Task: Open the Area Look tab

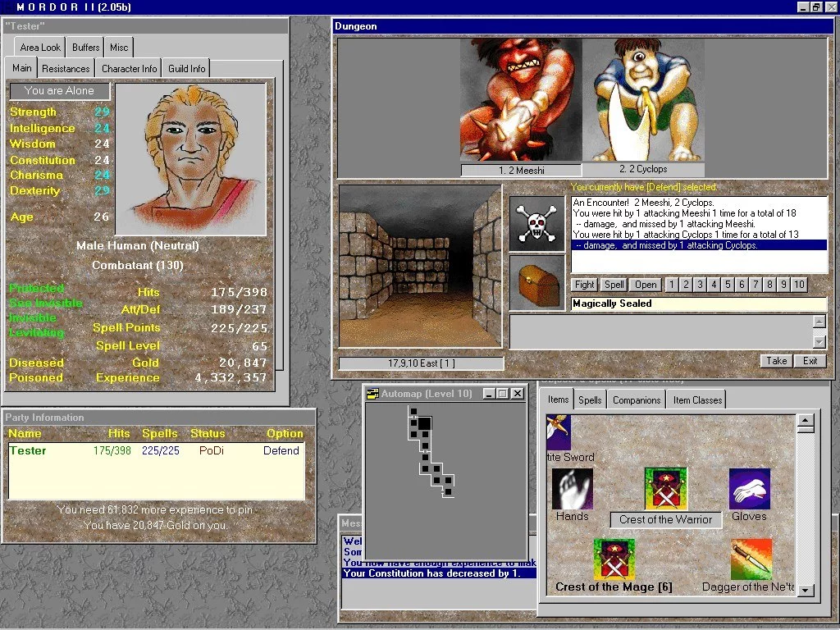Action: coord(40,47)
